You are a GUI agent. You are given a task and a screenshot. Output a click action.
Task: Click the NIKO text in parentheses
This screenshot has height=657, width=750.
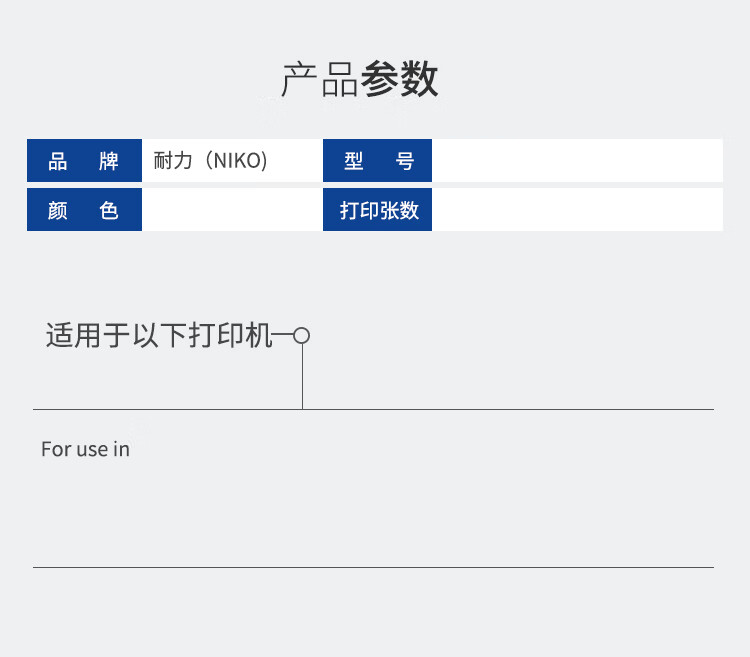tap(240, 161)
